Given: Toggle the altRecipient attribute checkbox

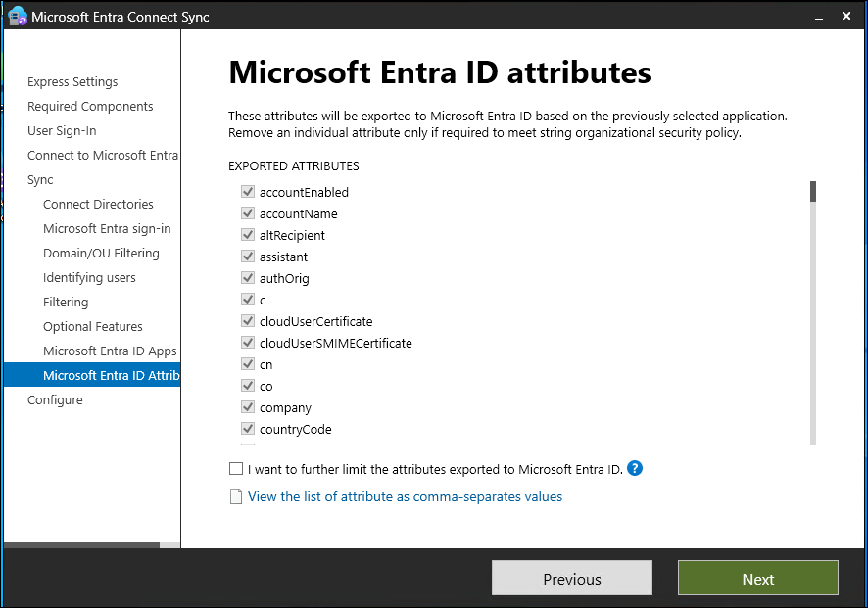Looking at the screenshot, I should pyautogui.click(x=248, y=236).
